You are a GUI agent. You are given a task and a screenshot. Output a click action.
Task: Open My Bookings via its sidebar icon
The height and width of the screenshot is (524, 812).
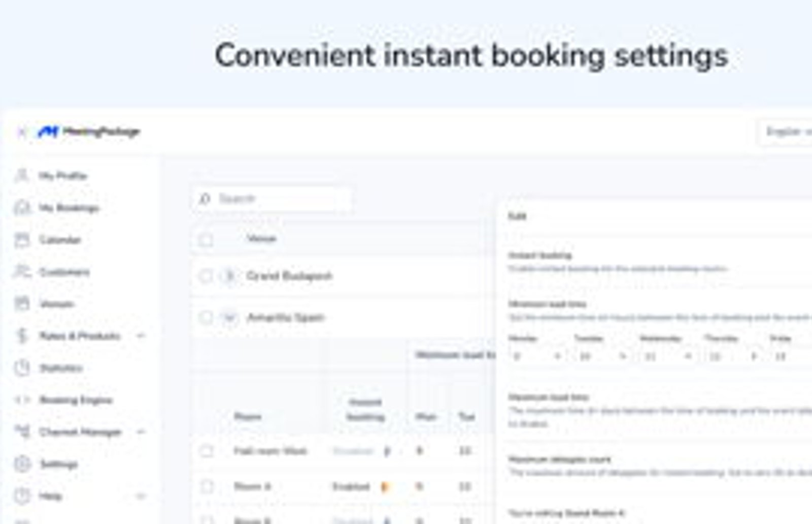point(22,208)
